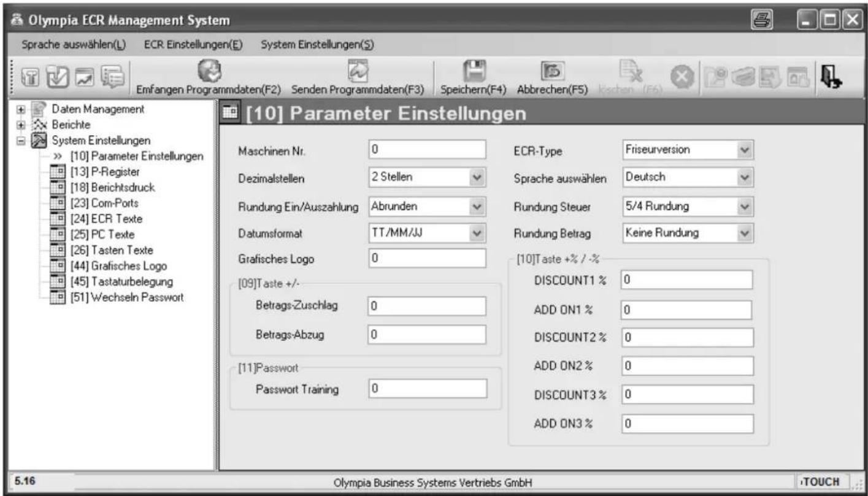Open the Datumsformat dropdown
Screen dimensions: 868x496
[478, 233]
